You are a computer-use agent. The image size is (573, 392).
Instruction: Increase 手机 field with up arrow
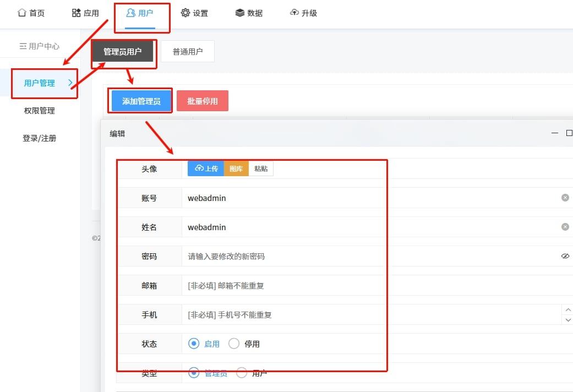[x=568, y=310]
